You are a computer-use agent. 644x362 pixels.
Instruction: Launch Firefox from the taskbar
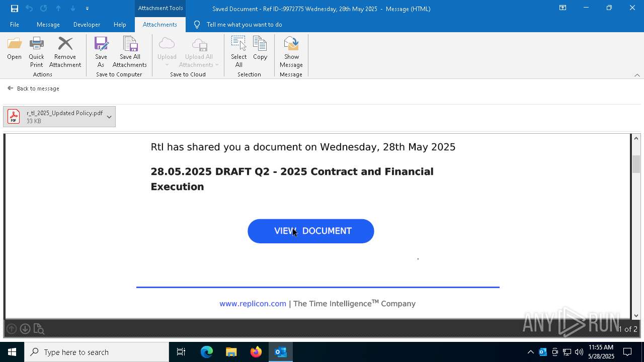click(x=256, y=352)
